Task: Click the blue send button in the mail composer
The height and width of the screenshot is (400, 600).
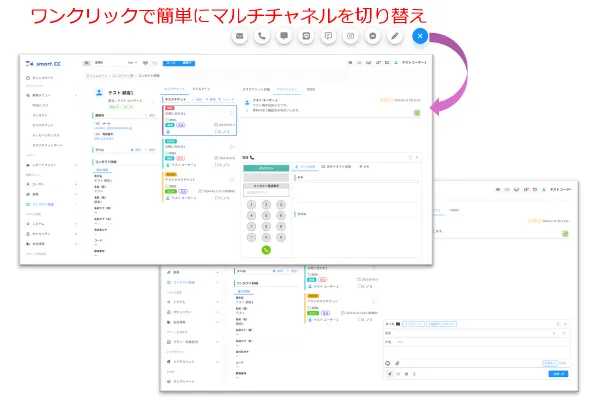Action: tap(558, 374)
